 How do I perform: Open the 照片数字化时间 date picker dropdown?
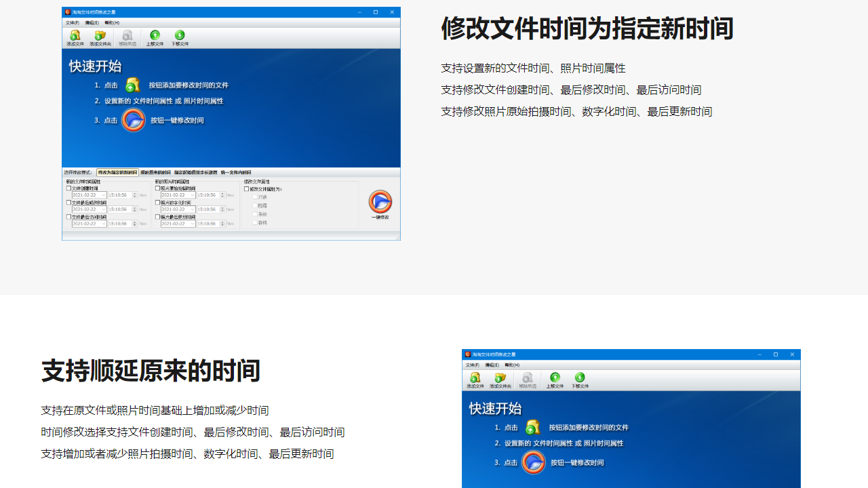click(193, 209)
